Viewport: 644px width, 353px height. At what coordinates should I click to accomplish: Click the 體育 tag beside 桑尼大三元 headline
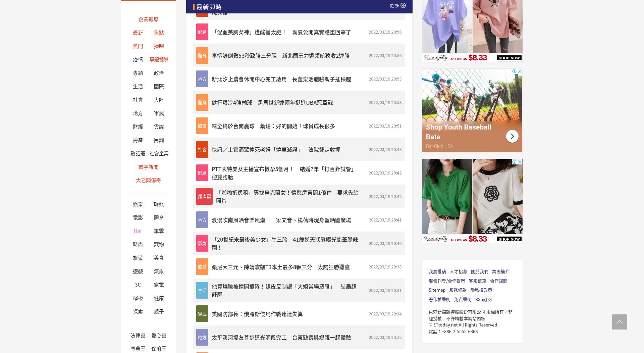click(202, 267)
